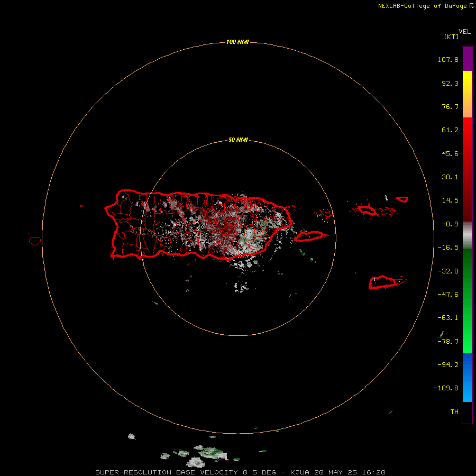Click the Mona Island outline west of Puerto Rico
476x476 pixels.
coord(35,241)
